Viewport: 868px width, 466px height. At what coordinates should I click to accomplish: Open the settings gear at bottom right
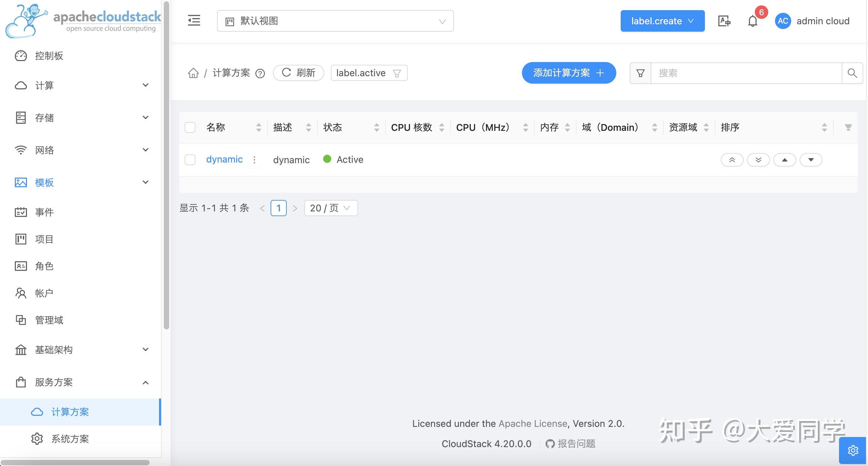click(853, 450)
